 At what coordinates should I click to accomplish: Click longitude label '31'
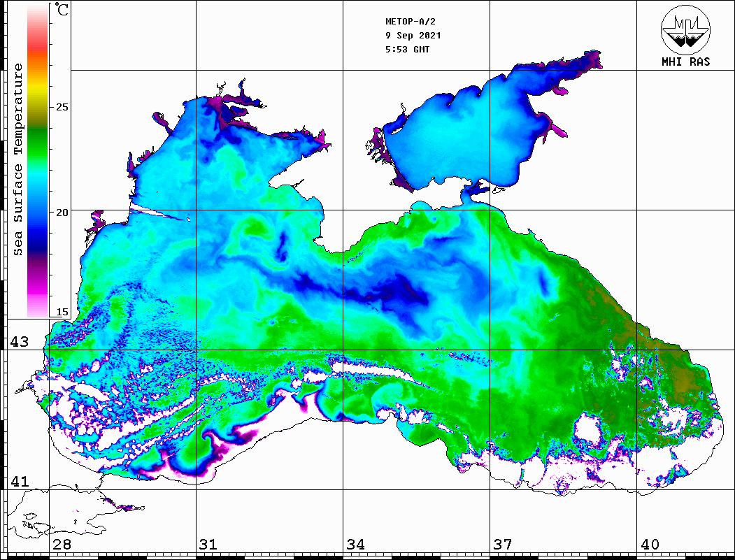(x=208, y=544)
